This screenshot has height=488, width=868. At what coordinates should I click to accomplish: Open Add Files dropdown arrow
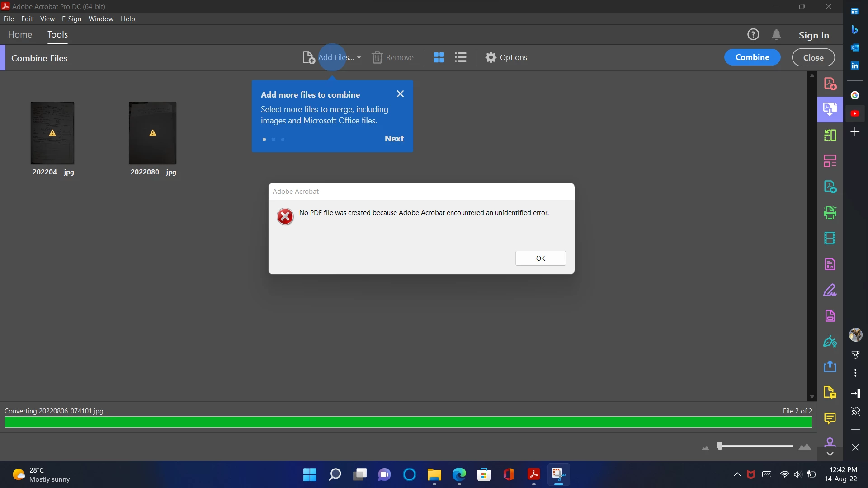[359, 58]
